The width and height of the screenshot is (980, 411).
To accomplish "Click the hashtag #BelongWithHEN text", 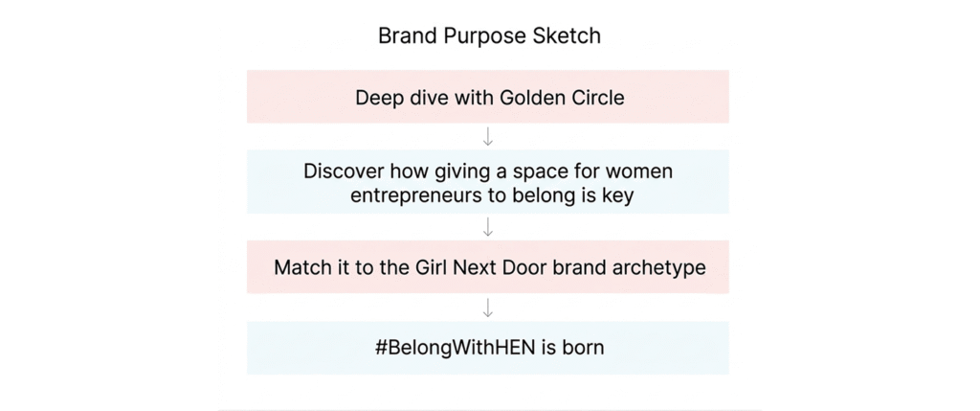I will (x=455, y=347).
